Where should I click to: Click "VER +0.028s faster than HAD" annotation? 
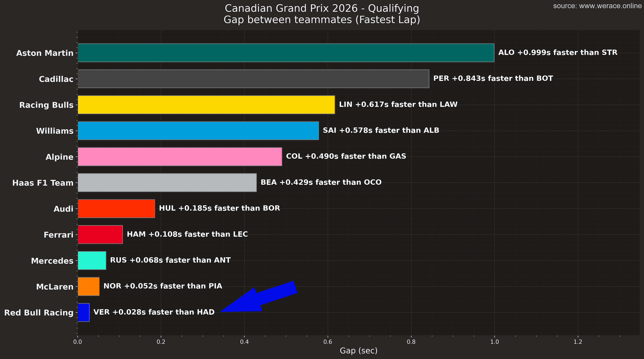(154, 312)
